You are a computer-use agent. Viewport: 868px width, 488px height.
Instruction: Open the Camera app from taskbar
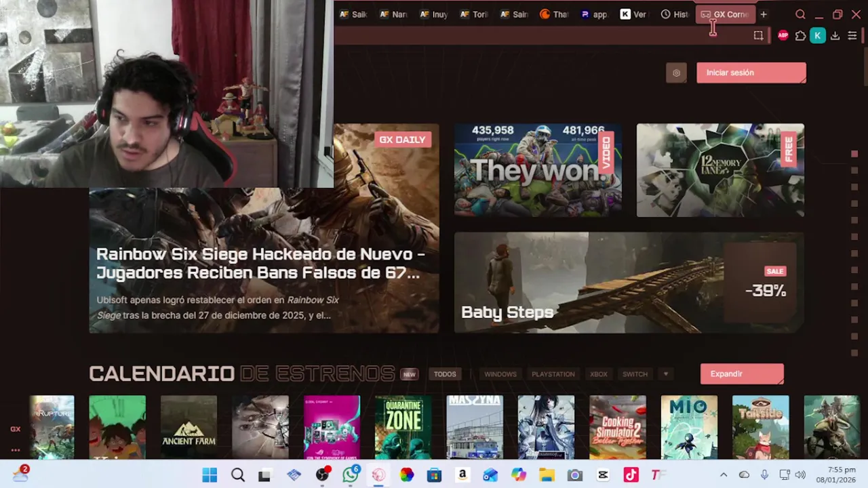(575, 475)
